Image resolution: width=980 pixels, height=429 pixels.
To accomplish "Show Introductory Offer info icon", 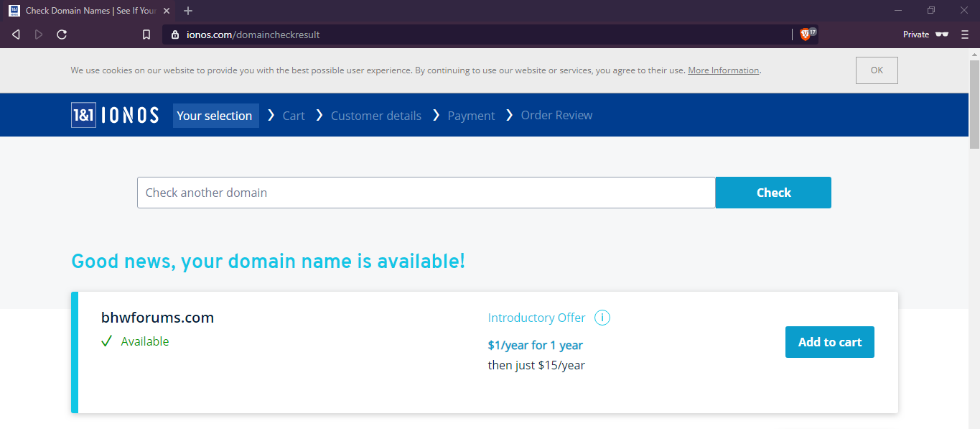I will [x=602, y=318].
